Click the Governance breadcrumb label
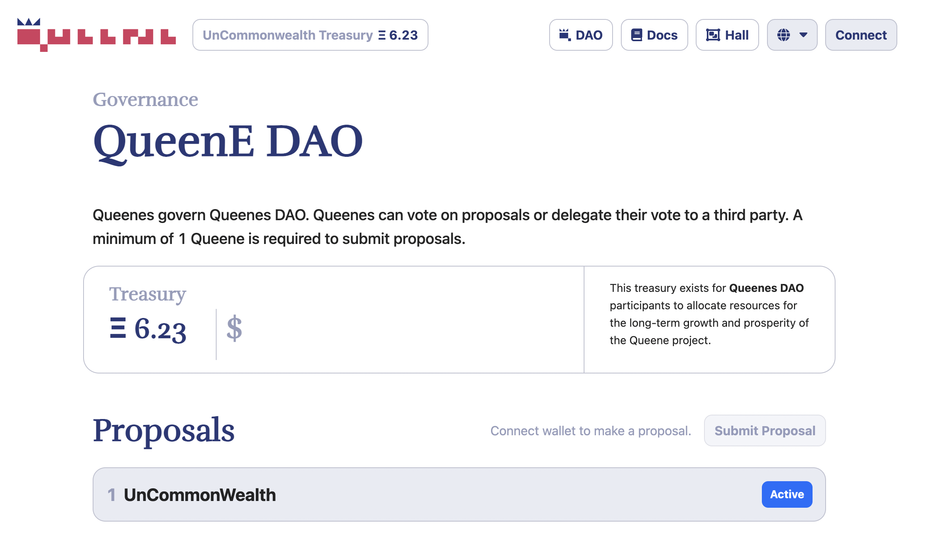The image size is (925, 560). point(145,99)
